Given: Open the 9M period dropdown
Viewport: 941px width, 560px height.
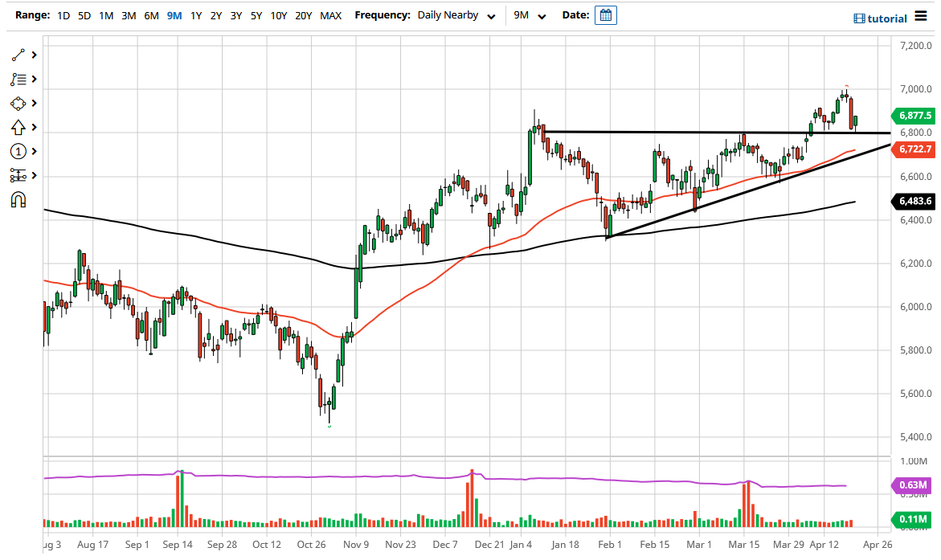Looking at the screenshot, I should (526, 14).
